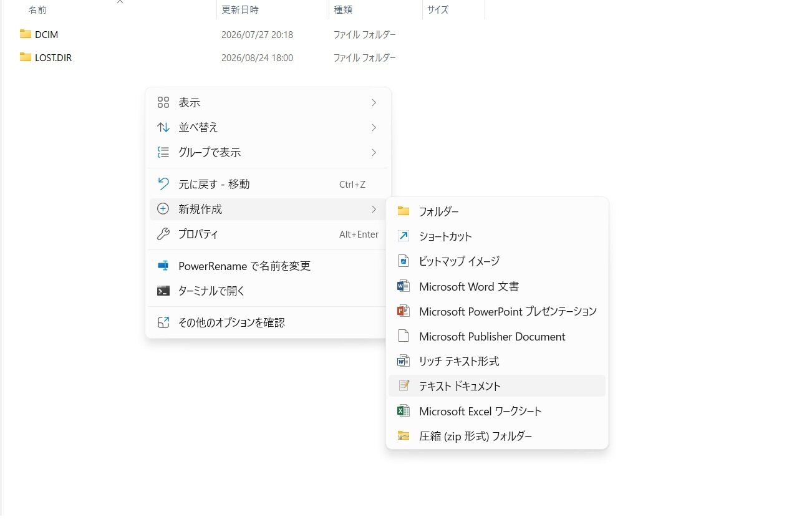Select ファイル フォルダー type in LOST.DIR row
The width and height of the screenshot is (812, 522).
[x=364, y=58]
